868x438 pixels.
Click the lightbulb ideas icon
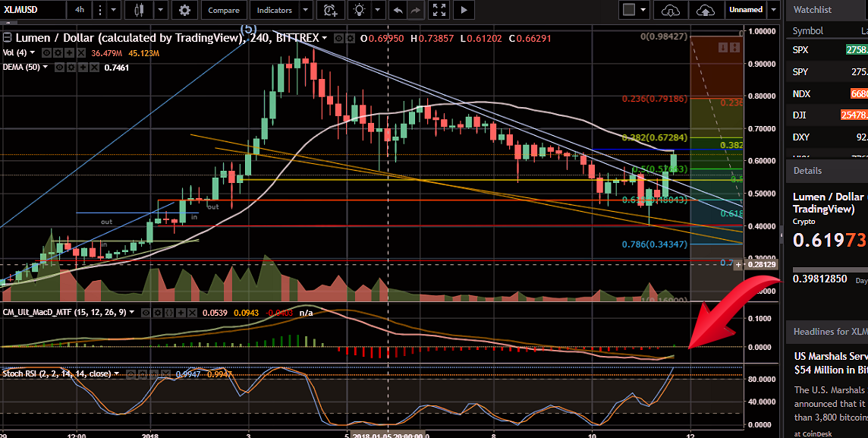tap(360, 9)
